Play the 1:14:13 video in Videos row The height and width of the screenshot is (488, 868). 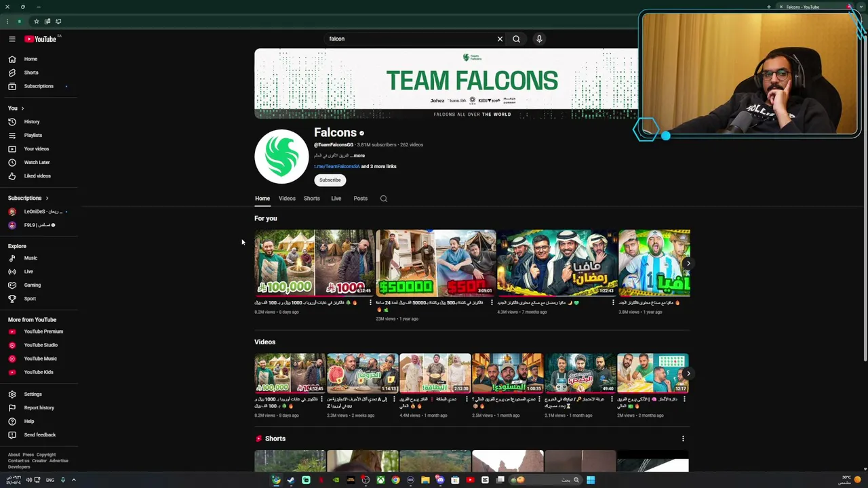pos(363,373)
